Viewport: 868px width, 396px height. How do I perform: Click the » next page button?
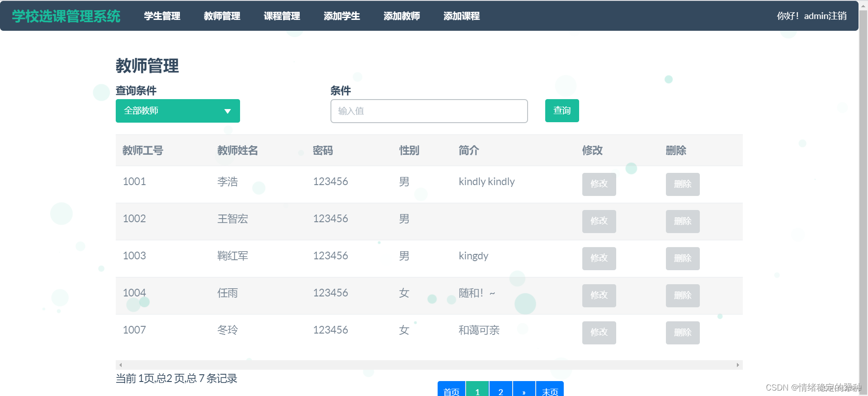(524, 389)
